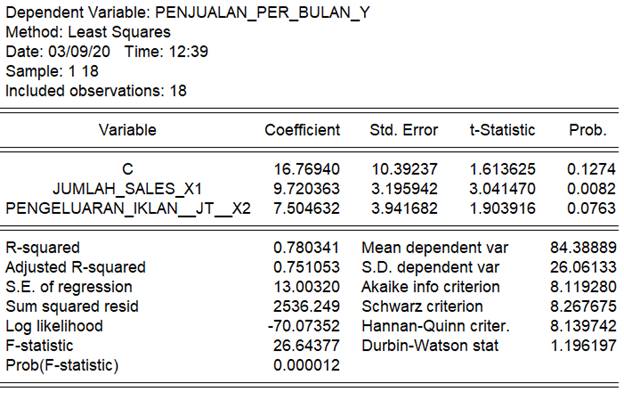Click the Durbin-Watson stat value
This screenshot has height=400, width=624.
[x=584, y=345]
